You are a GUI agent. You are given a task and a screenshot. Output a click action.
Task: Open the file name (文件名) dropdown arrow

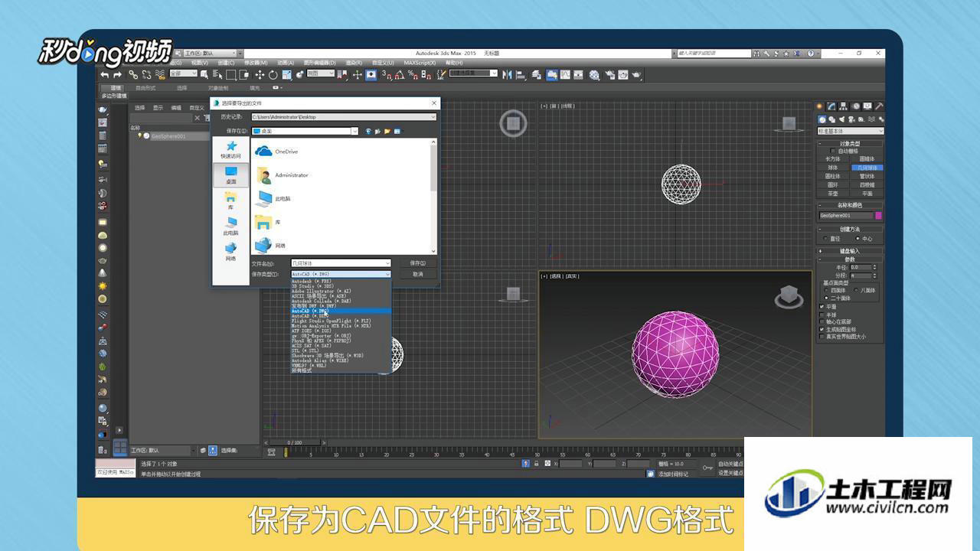point(387,263)
